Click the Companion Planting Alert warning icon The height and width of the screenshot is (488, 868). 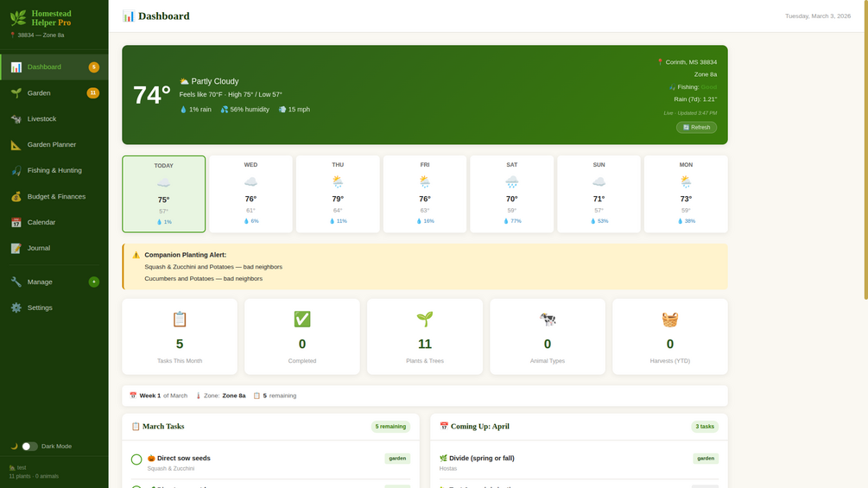(136, 255)
